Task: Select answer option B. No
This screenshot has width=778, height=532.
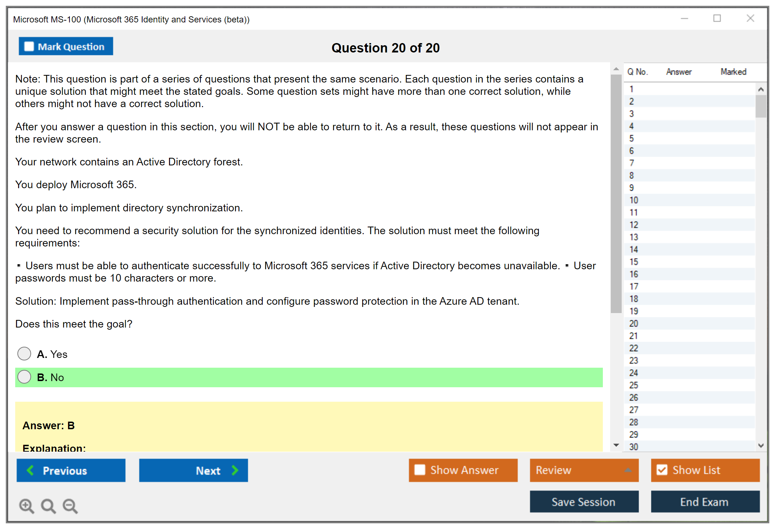Action: tap(24, 377)
